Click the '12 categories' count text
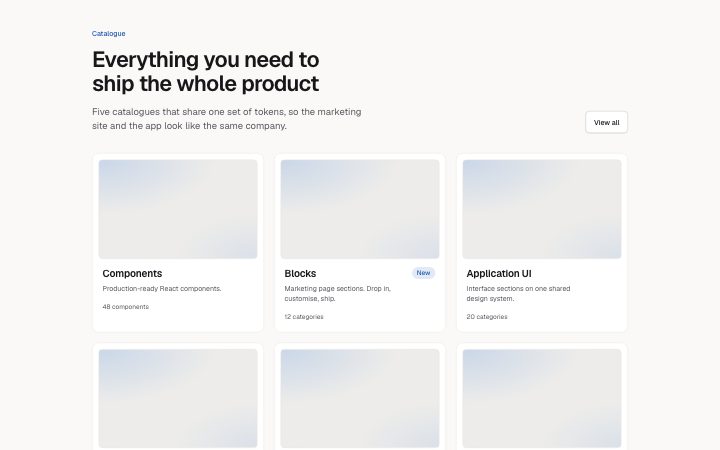 [x=304, y=317]
